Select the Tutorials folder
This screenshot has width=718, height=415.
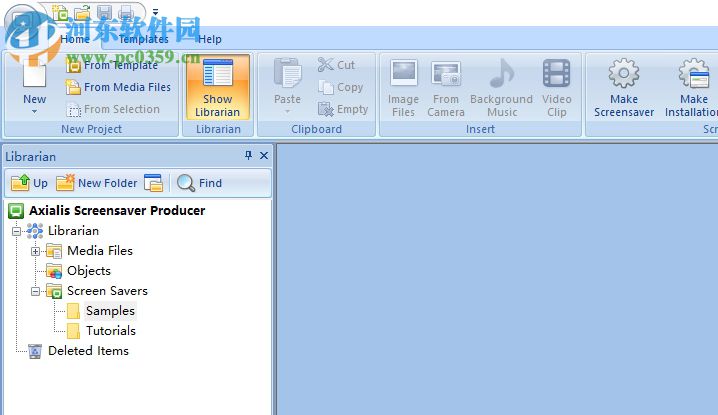(x=111, y=331)
